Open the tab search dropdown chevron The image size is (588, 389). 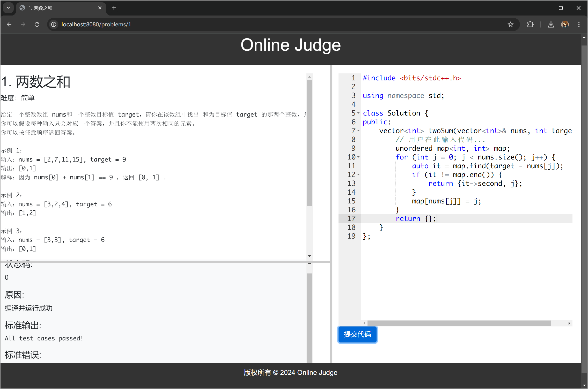[8, 8]
